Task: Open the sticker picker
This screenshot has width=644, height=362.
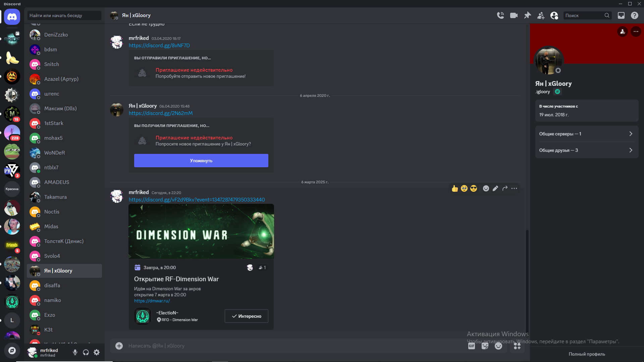Action: point(485,346)
